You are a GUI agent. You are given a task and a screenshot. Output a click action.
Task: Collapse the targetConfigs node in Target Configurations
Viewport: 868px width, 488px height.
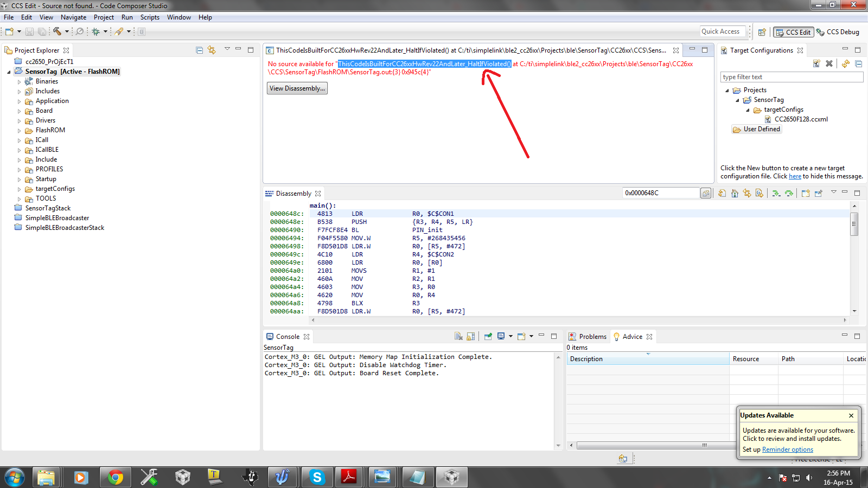pos(748,110)
